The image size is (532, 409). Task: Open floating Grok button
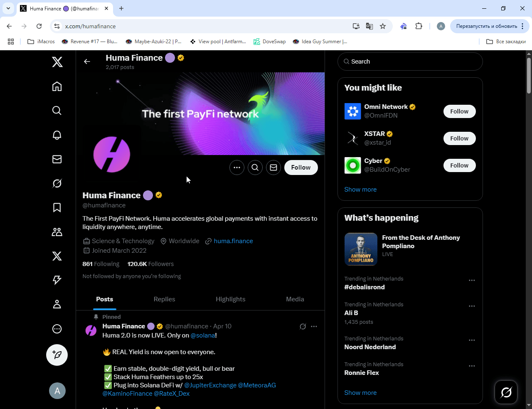[x=506, y=392]
